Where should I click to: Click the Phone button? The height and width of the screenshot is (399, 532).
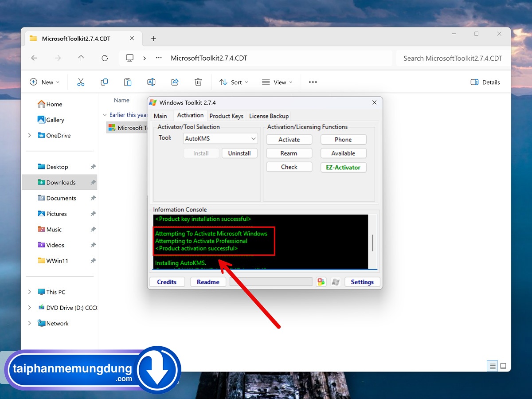[x=343, y=139]
